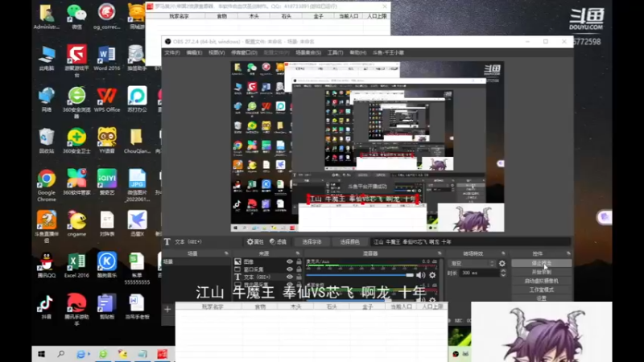This screenshot has width=644, height=362.
Task: Launch 360 Security Guard shortcut
Action: [x=76, y=141]
